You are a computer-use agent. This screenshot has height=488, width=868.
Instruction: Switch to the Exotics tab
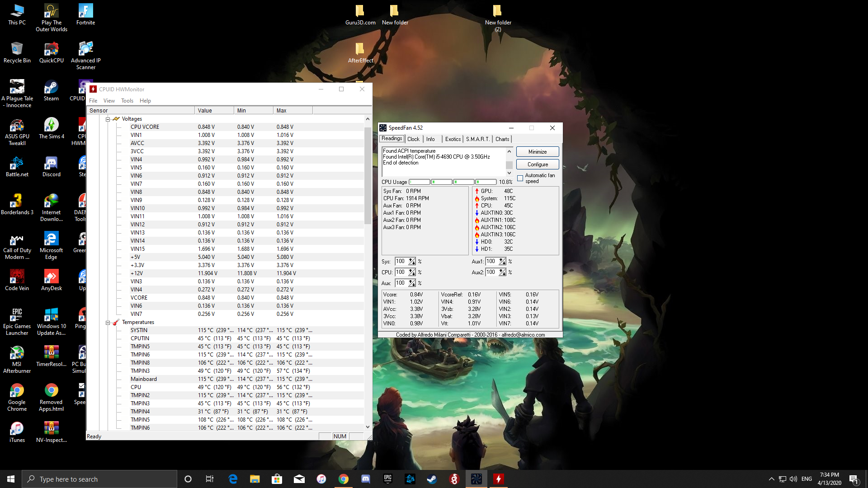[x=453, y=139]
